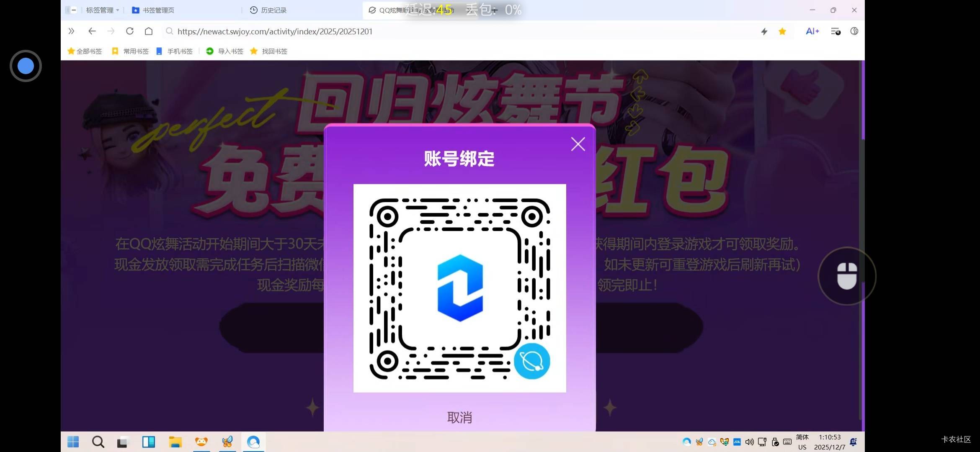
Task: Click the theme switch icon at toolbar's far right
Action: [x=854, y=31]
